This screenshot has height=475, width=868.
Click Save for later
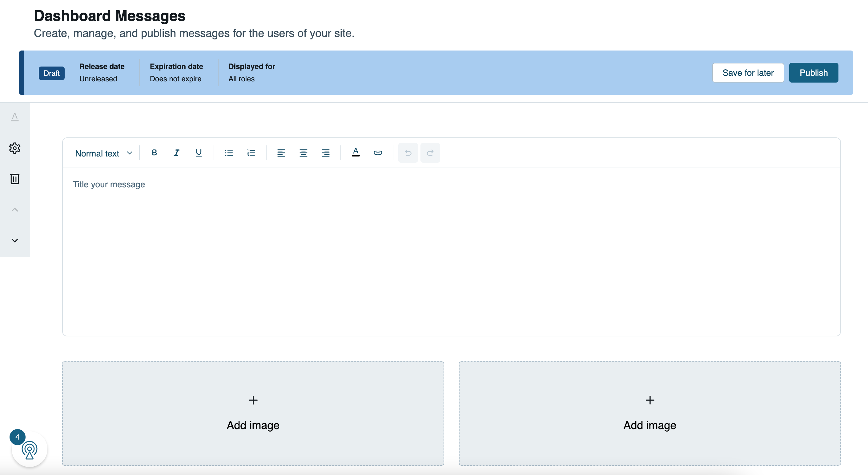(x=748, y=72)
